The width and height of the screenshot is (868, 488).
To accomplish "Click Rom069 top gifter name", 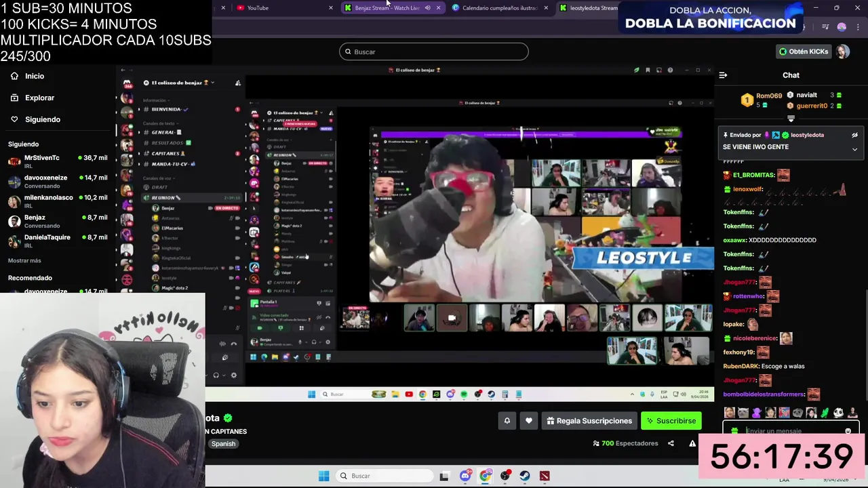I will click(769, 96).
